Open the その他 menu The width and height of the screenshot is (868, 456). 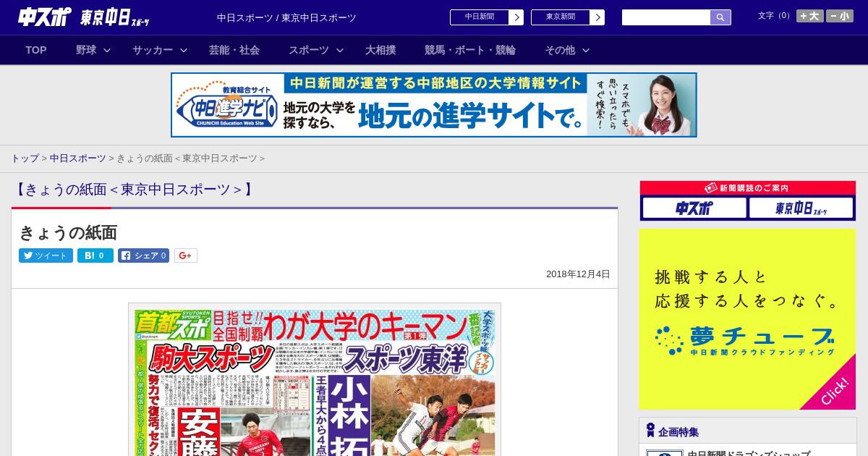coord(560,50)
